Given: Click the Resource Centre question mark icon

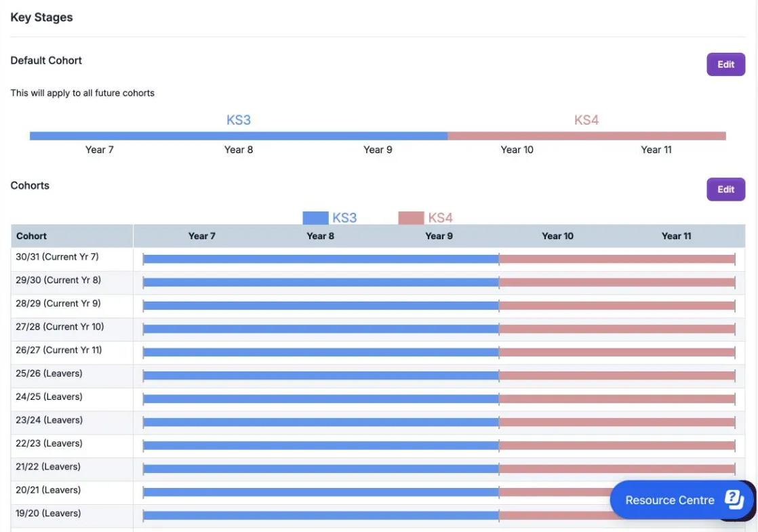Looking at the screenshot, I should [x=734, y=499].
